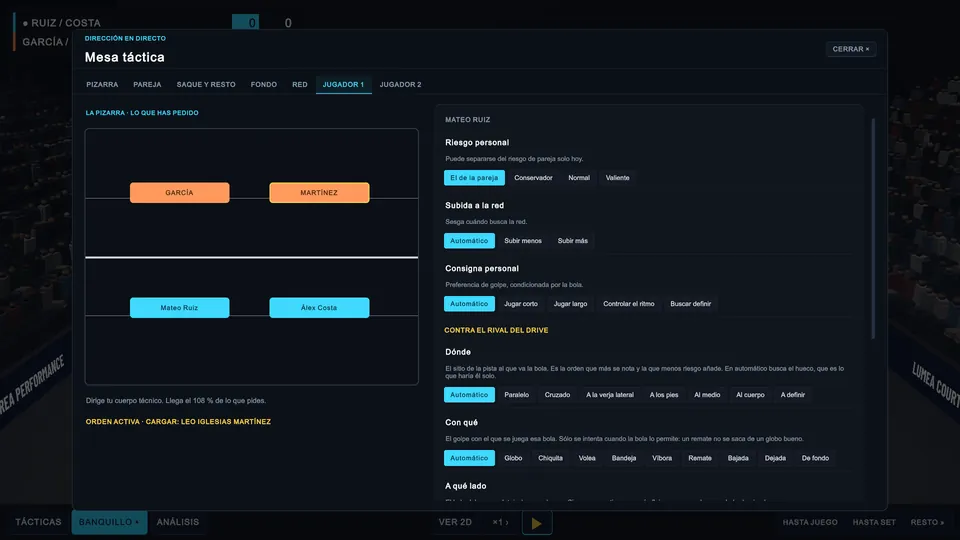Open the ANÁLISIS bottom tab
The image size is (960, 540).
[178, 522]
